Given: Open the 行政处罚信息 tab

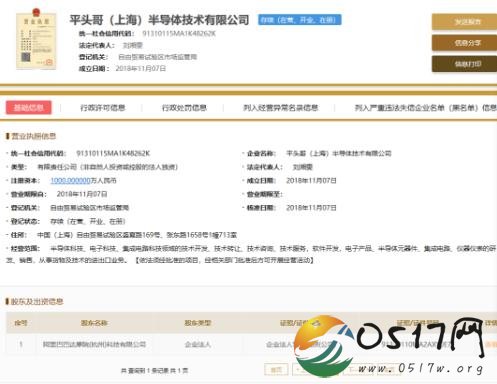Looking at the screenshot, I should (184, 108).
